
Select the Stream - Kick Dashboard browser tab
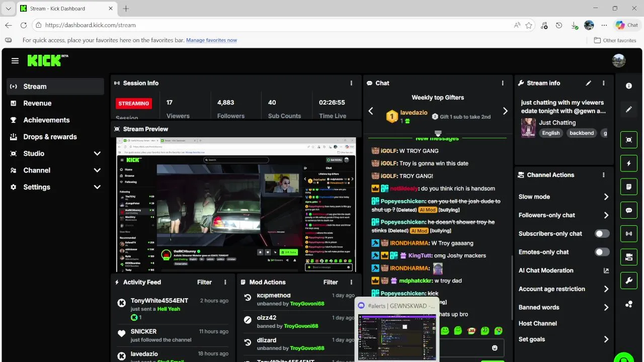point(66,9)
